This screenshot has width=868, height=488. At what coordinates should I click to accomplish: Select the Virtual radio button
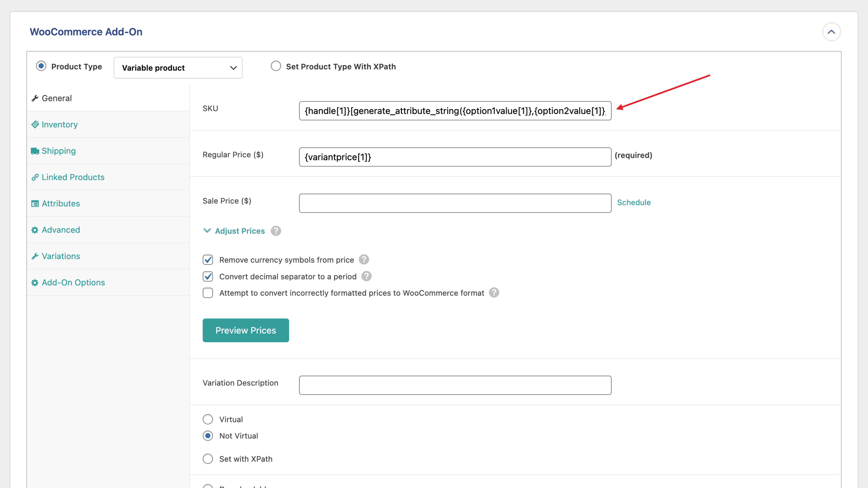208,419
